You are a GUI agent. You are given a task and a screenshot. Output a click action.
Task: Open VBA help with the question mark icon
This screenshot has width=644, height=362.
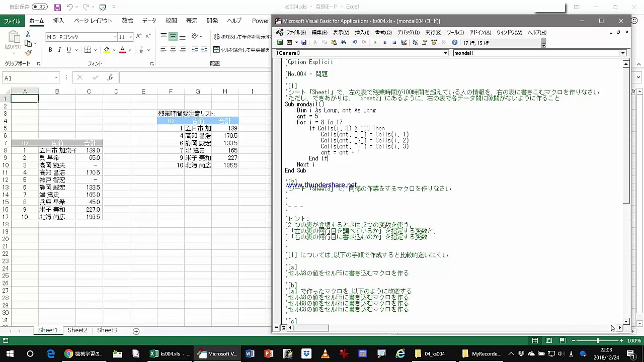(455, 43)
